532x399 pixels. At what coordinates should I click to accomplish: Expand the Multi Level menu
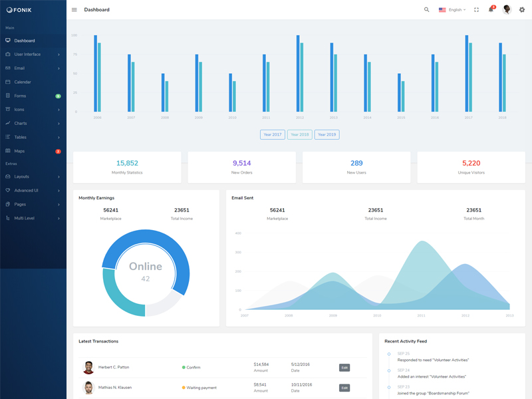[25, 218]
